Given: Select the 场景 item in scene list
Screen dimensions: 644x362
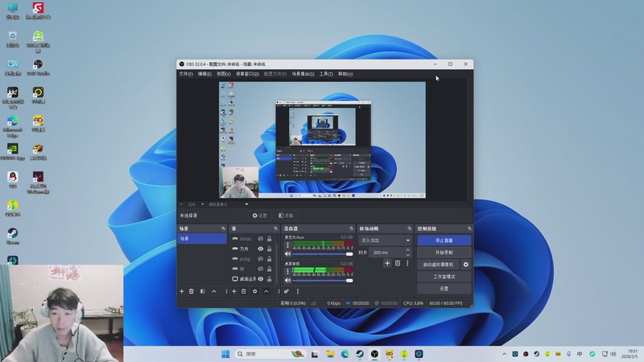Looking at the screenshot, I should click(x=202, y=238).
